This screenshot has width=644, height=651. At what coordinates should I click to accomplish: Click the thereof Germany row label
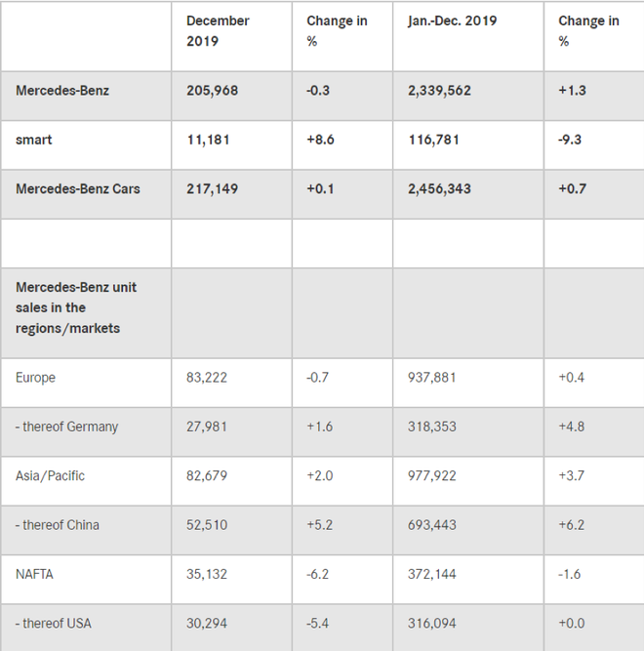[x=67, y=427]
